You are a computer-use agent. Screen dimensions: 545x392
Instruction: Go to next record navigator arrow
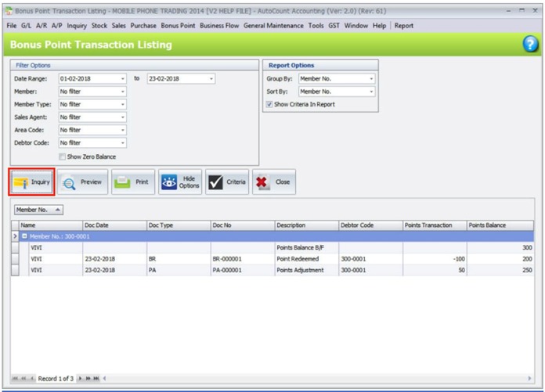(x=80, y=379)
